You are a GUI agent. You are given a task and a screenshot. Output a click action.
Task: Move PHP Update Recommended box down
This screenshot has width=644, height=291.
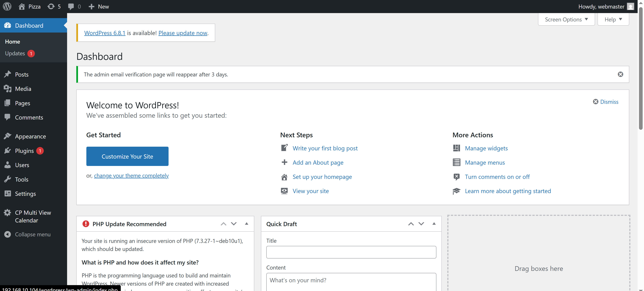point(233,224)
